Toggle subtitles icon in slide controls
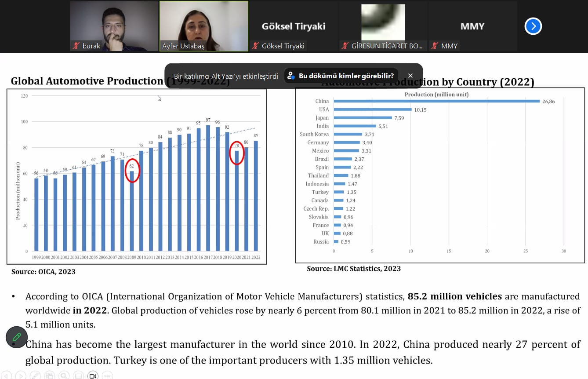 pos(78,375)
